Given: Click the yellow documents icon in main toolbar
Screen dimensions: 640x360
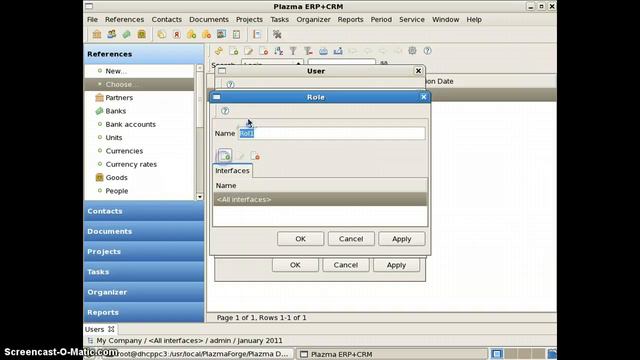Looking at the screenshot, I should (162, 34).
